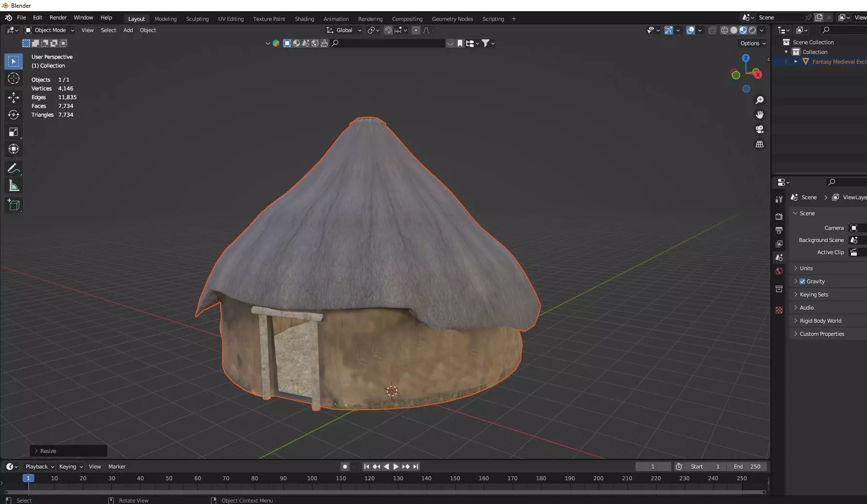
Task: Toggle X-ray display
Action: (712, 30)
